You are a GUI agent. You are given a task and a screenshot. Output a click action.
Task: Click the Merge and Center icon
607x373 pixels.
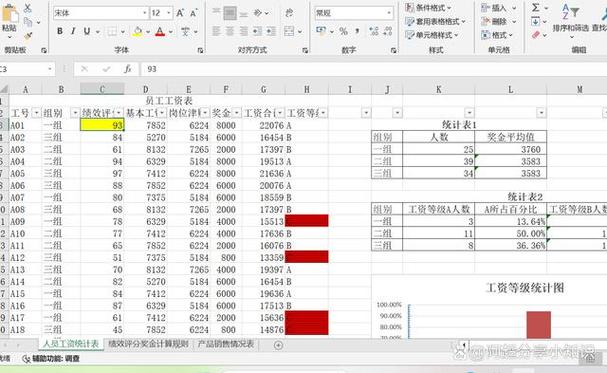tap(289, 31)
